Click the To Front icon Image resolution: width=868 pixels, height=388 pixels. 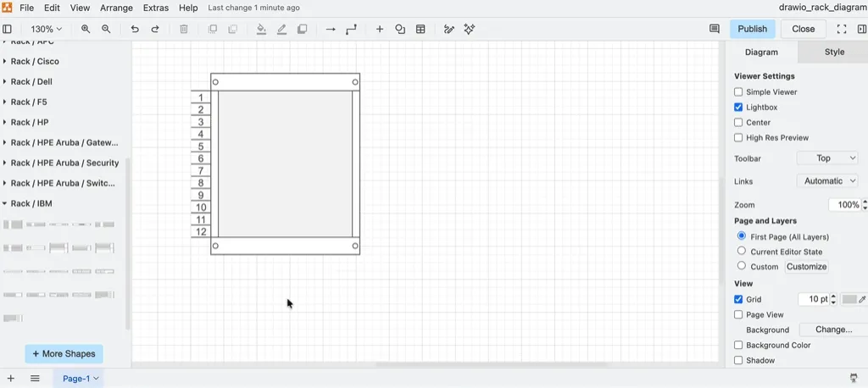pyautogui.click(x=213, y=29)
